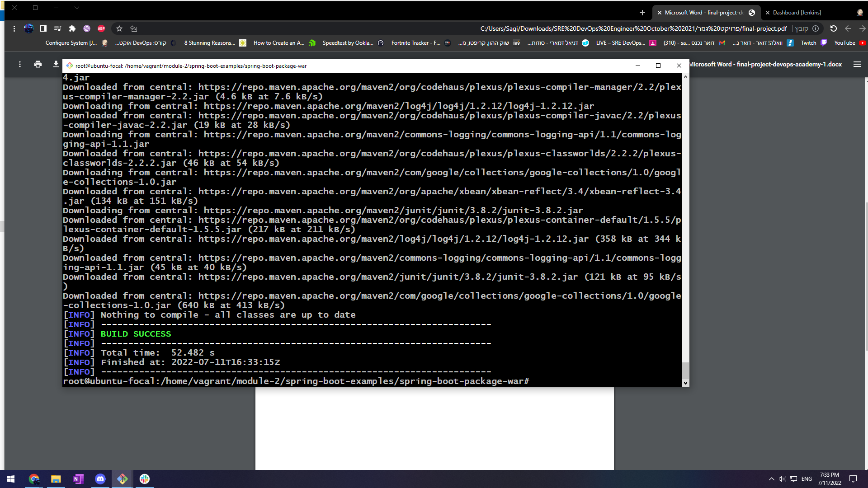868x488 pixels.
Task: Open PDF viewer more actions menu
Action: [x=20, y=65]
